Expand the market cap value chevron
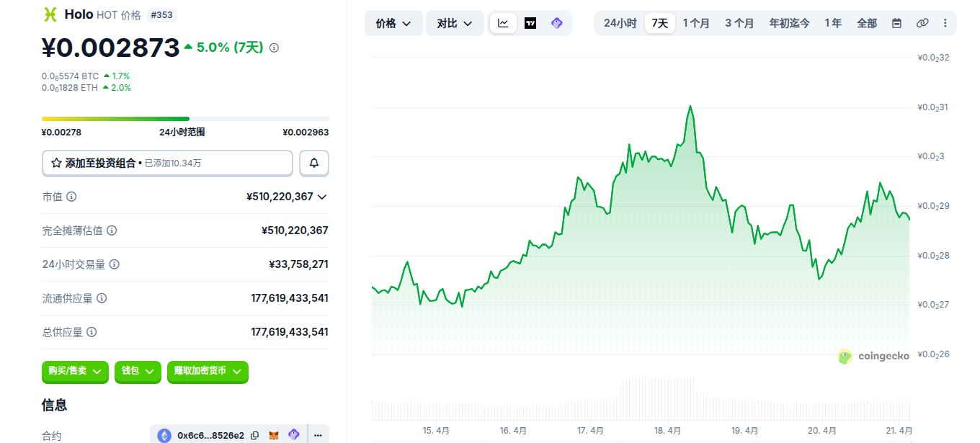Viewport: 980px width, 443px height. point(322,197)
